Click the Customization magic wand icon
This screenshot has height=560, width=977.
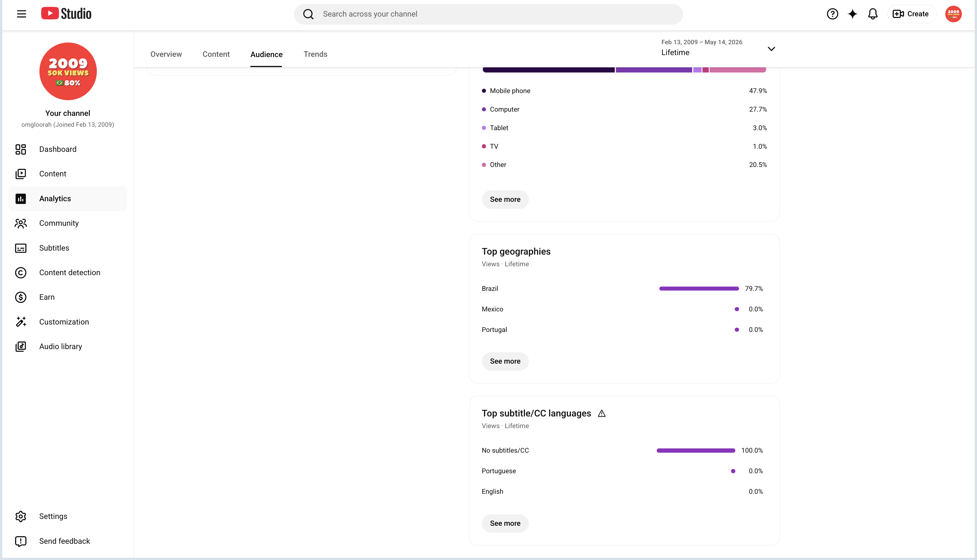pos(21,322)
